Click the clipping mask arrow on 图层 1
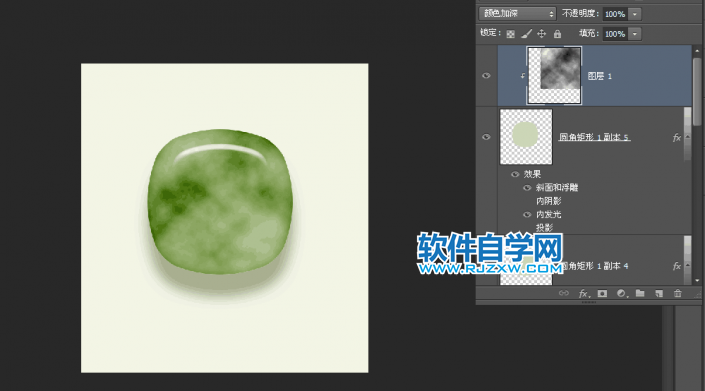Viewport: 705px width, 391px height. pos(522,76)
